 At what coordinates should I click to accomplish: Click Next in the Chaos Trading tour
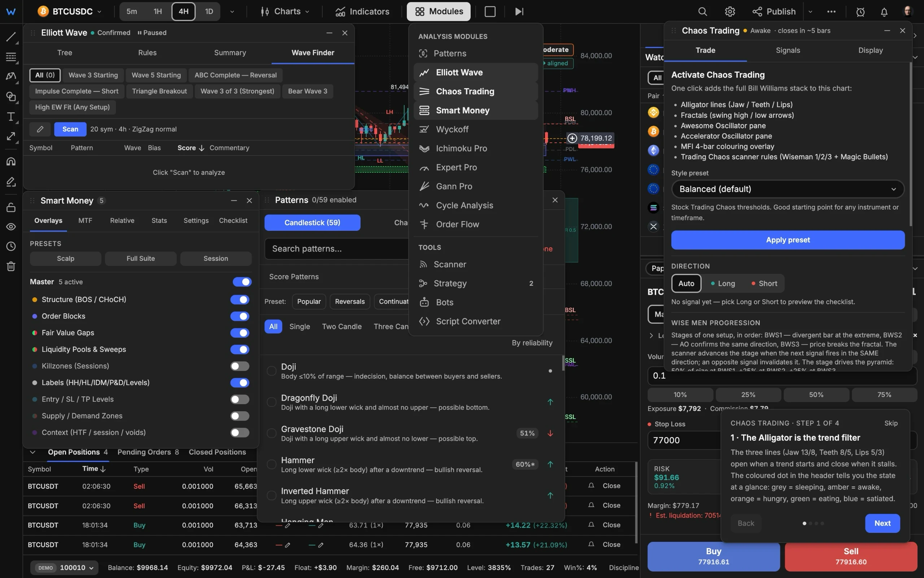point(882,523)
